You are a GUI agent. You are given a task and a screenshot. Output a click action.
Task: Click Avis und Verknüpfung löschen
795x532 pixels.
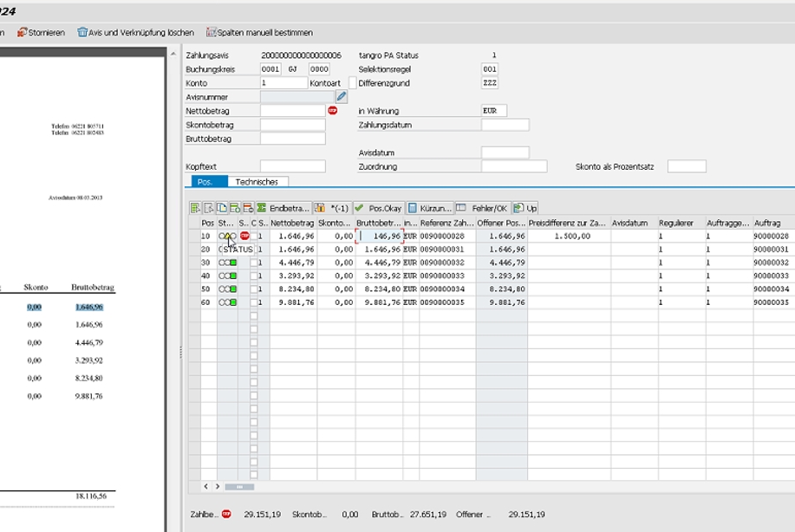[x=135, y=32]
